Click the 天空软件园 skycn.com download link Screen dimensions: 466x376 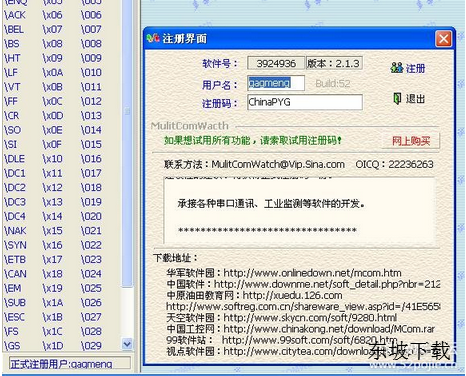point(282,317)
